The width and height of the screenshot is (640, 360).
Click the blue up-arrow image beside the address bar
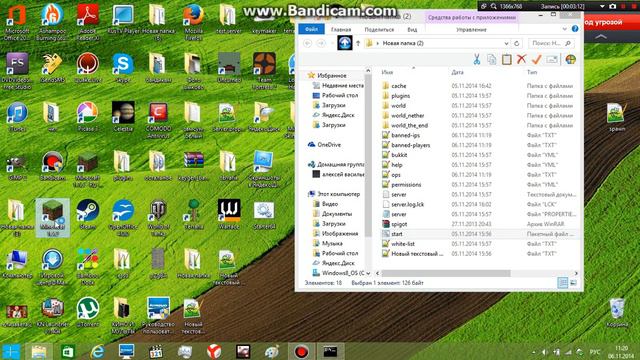click(344, 43)
